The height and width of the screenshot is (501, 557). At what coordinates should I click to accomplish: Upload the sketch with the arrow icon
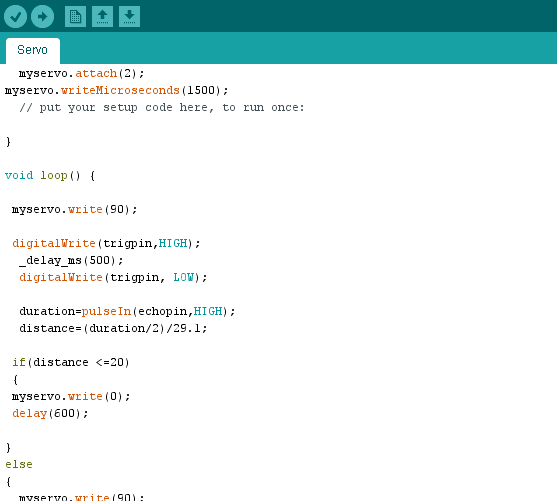[x=42, y=16]
